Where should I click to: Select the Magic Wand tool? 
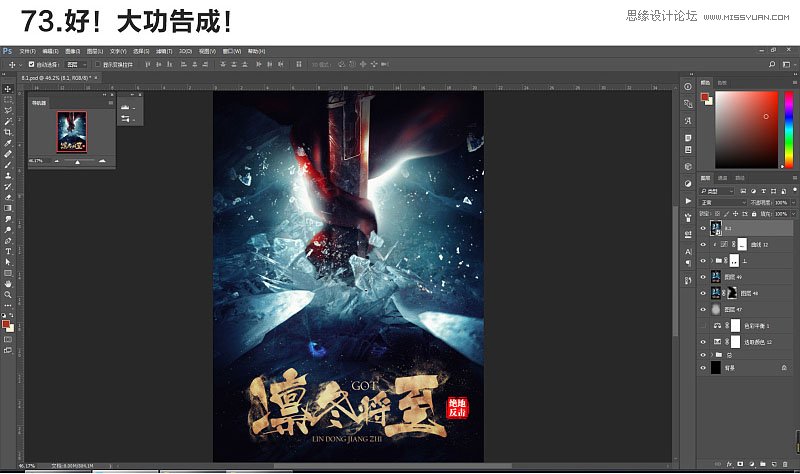(8, 121)
